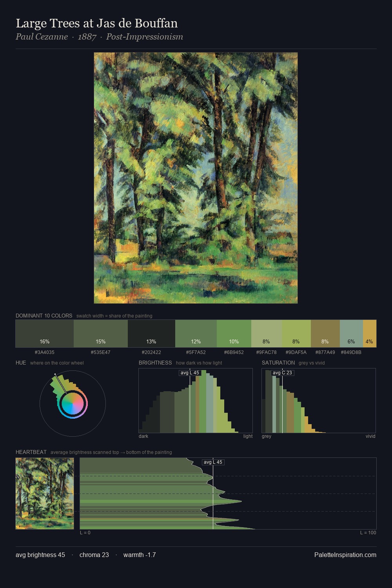392x588 pixels.
Task: Click the 16% dark olive swatch #3A4035
Action: (x=45, y=334)
